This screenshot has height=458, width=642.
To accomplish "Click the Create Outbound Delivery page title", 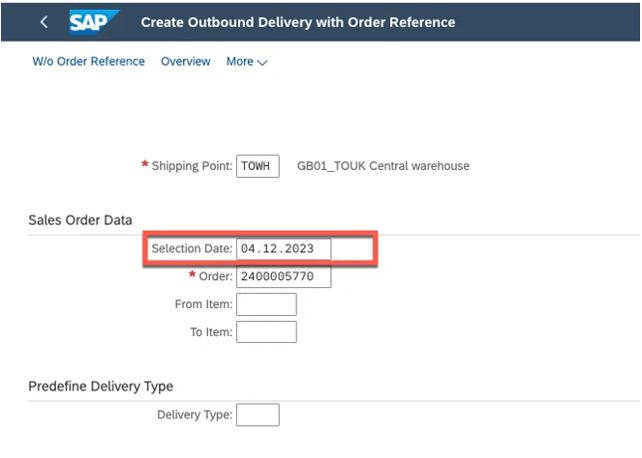I will pyautogui.click(x=298, y=22).
